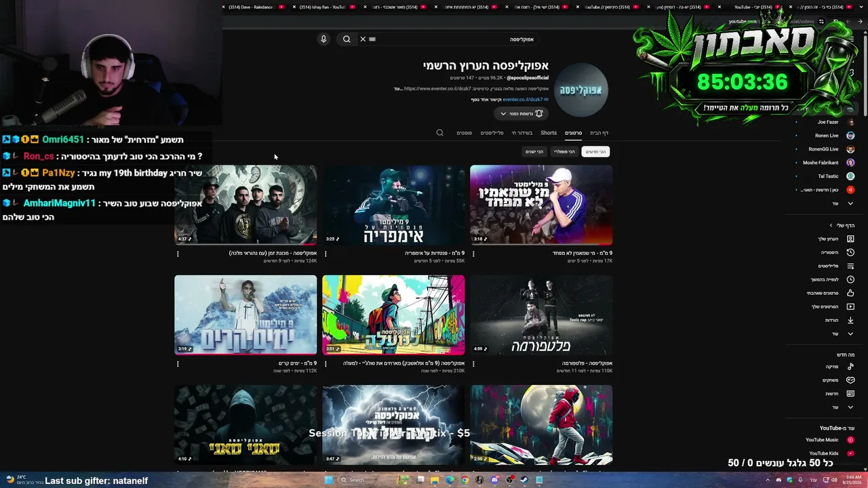Click the magnifier search button in YouTube
This screenshot has height=488, width=868.
tap(347, 39)
